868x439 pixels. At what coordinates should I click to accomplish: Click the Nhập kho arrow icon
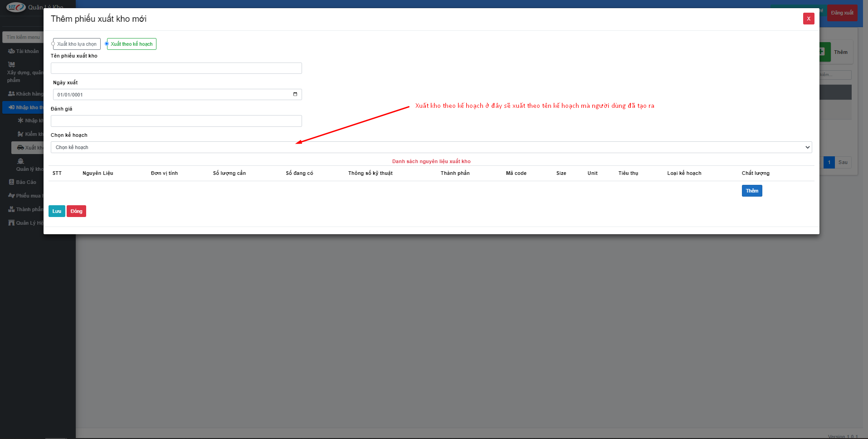[x=11, y=107]
